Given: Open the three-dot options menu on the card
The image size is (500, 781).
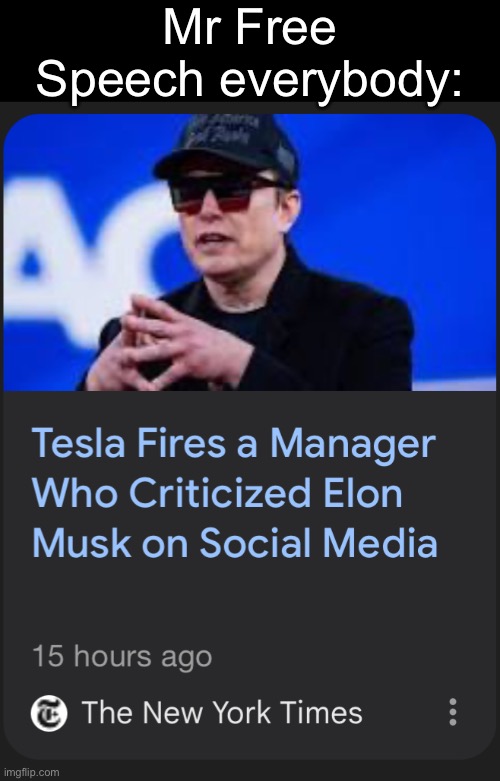Looking at the screenshot, I should click(452, 712).
